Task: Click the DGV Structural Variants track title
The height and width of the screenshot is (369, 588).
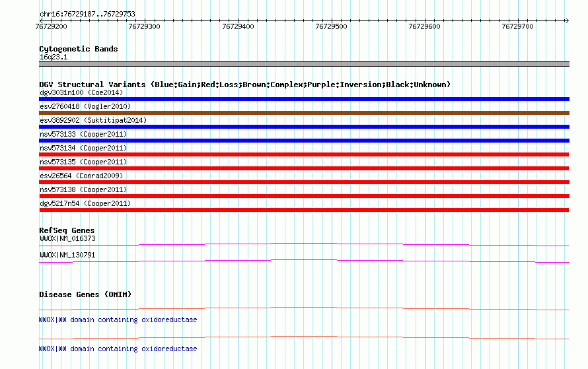Action: 244,84
